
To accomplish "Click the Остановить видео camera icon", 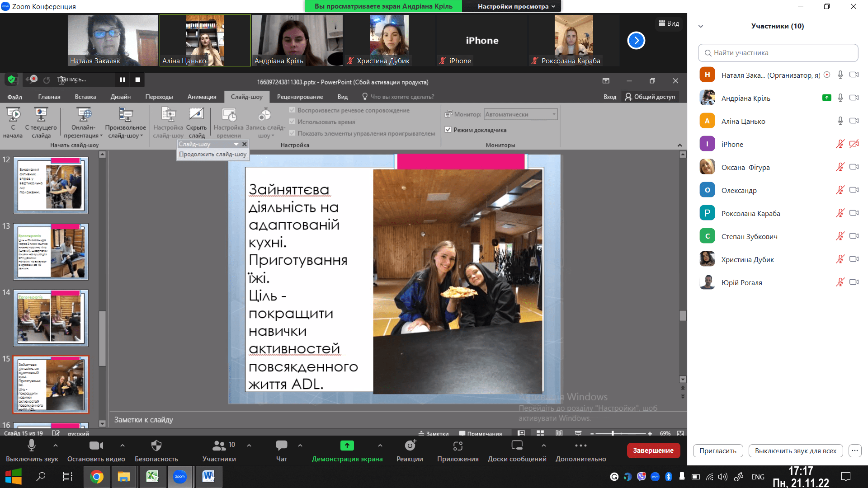I will tap(96, 446).
